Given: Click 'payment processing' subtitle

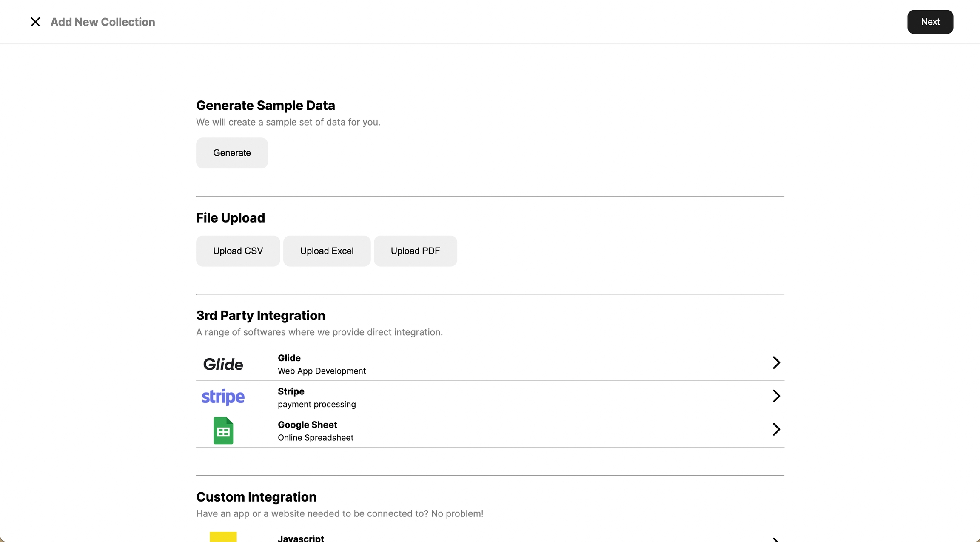Looking at the screenshot, I should click(317, 405).
